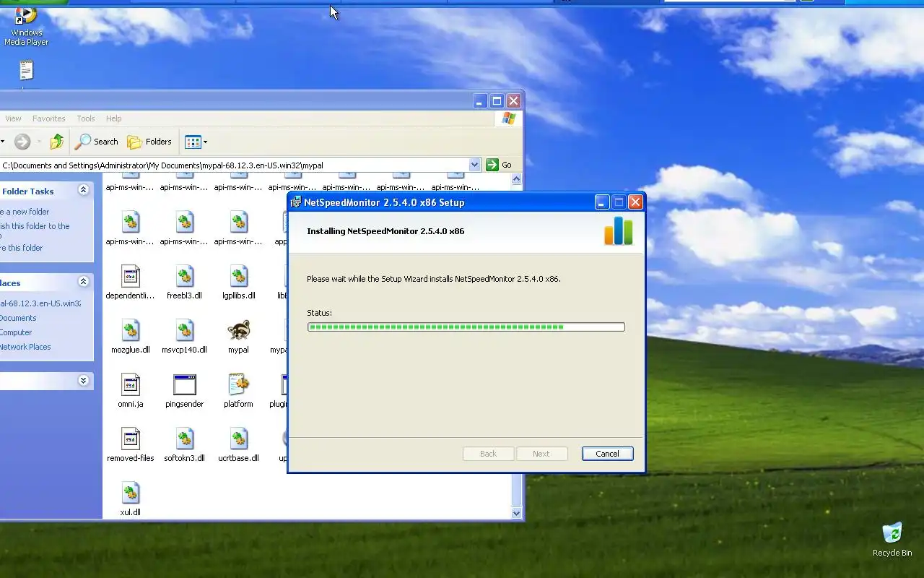Select the platform file icon

tap(238, 384)
